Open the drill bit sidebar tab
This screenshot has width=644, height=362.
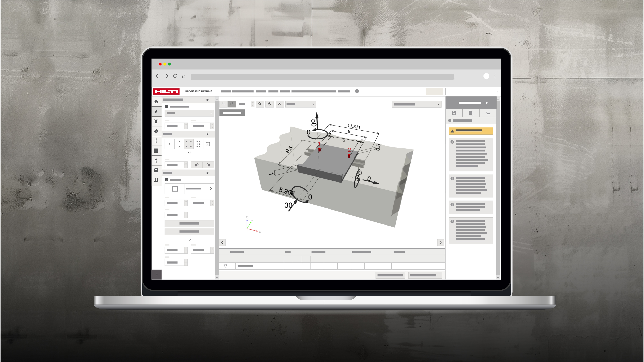[156, 160]
